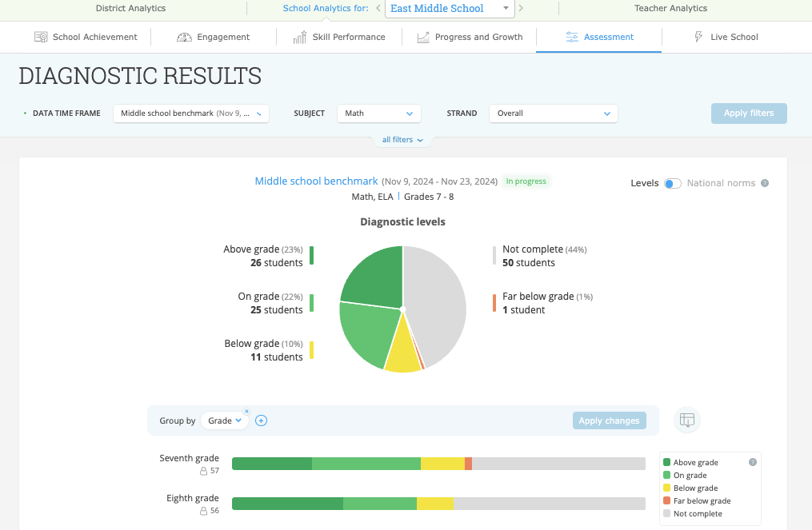Open the Subject dropdown showing Math
812x530 pixels.
click(x=378, y=113)
